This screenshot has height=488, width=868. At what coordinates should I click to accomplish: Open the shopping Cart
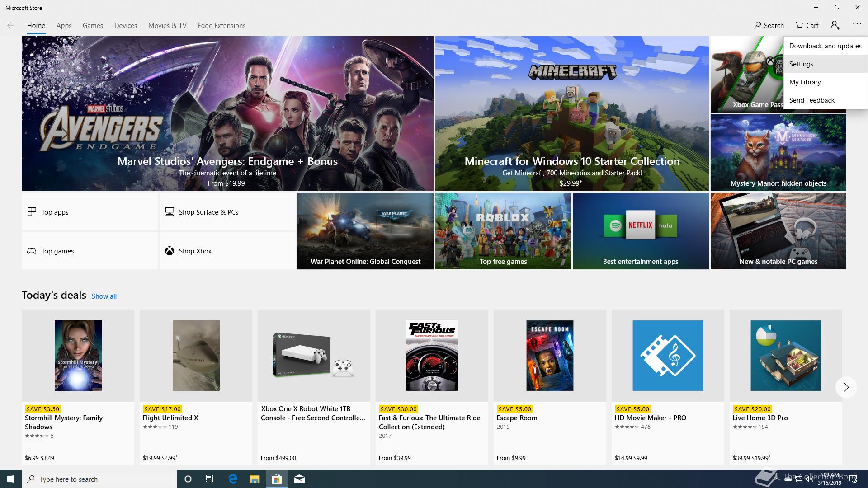coord(807,25)
